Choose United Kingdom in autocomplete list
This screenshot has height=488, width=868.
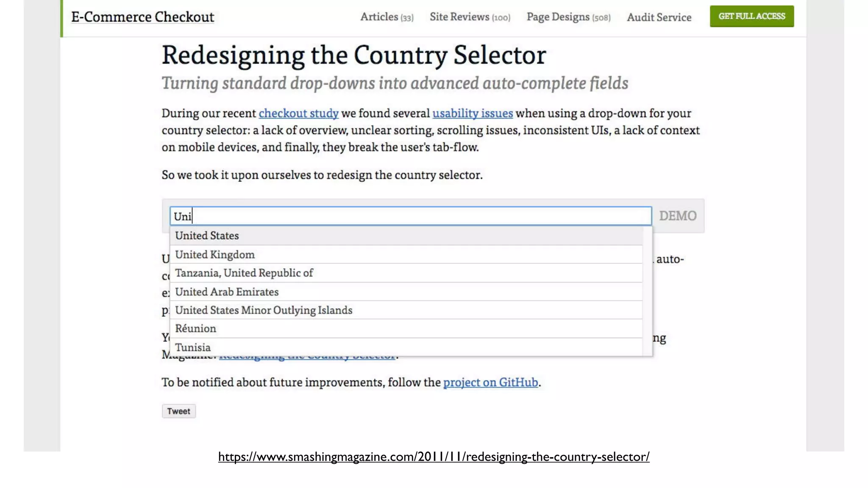coord(215,255)
